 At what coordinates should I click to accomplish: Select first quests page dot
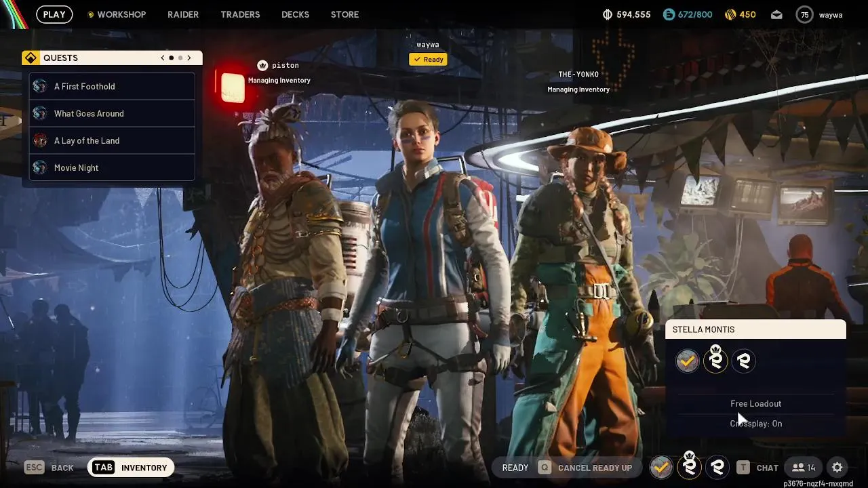[171, 58]
